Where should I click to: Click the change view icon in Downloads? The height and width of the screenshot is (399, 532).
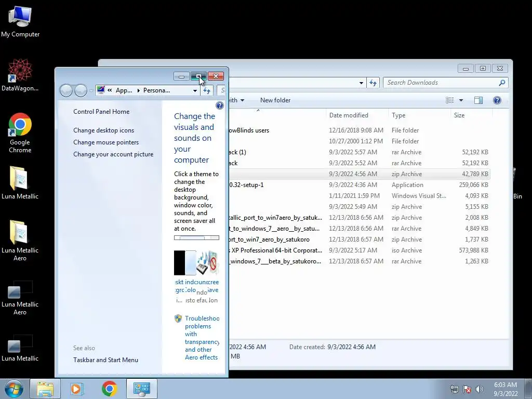[x=449, y=100]
